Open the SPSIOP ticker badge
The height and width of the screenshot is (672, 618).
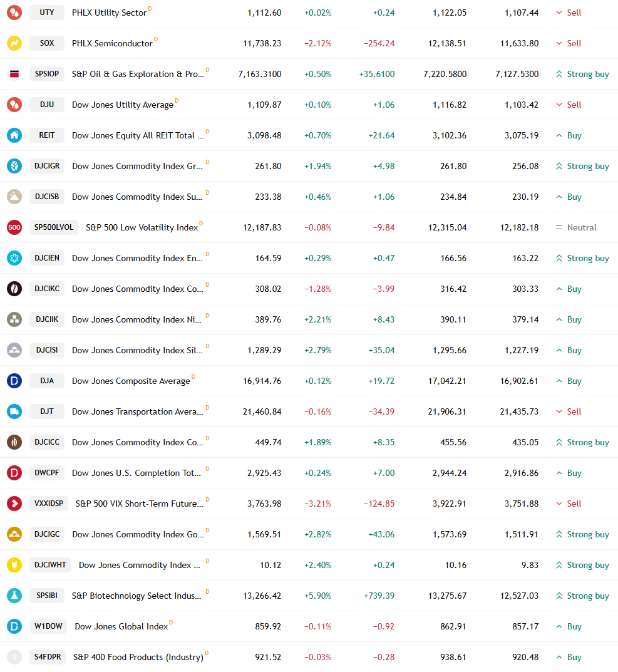coord(47,74)
